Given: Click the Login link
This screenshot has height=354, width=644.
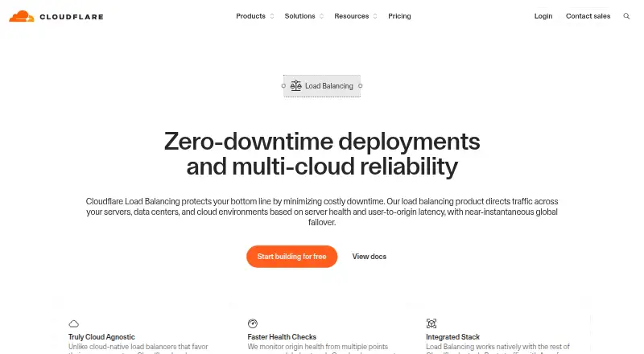Looking at the screenshot, I should (x=543, y=16).
